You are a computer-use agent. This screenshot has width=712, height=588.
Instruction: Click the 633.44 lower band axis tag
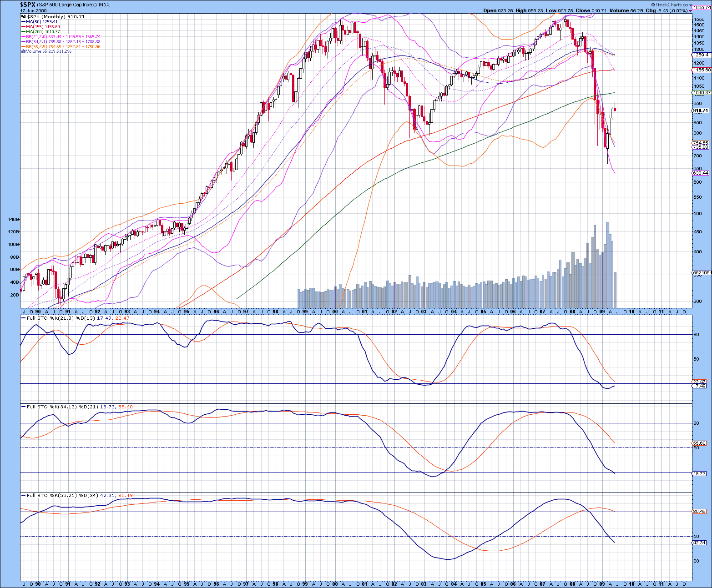701,173
